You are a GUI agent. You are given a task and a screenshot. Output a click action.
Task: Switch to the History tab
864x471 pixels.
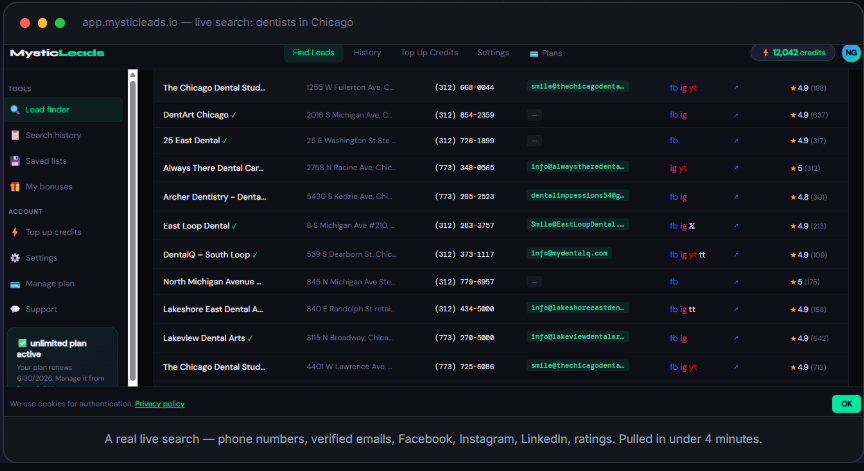pyautogui.click(x=367, y=52)
